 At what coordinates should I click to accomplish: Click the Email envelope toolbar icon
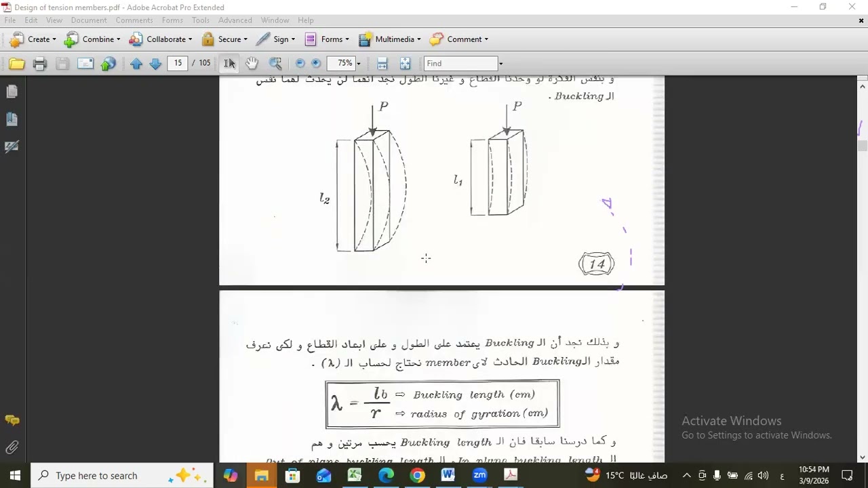point(85,64)
